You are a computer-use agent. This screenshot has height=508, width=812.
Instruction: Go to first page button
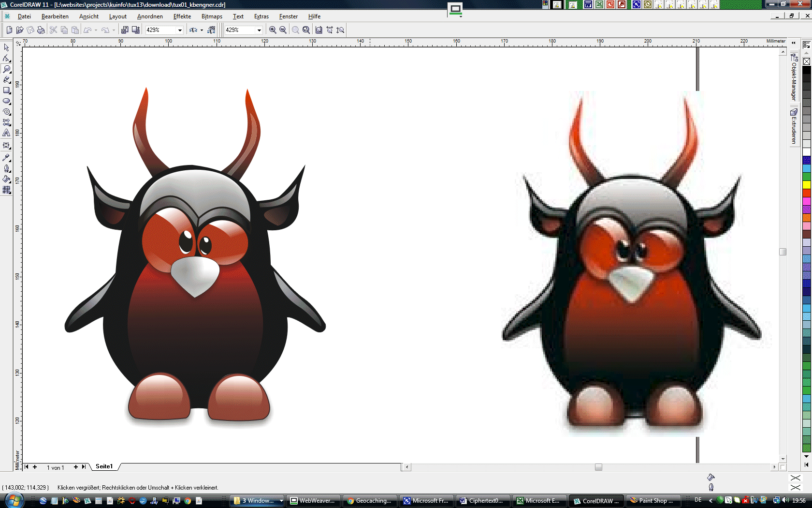27,467
